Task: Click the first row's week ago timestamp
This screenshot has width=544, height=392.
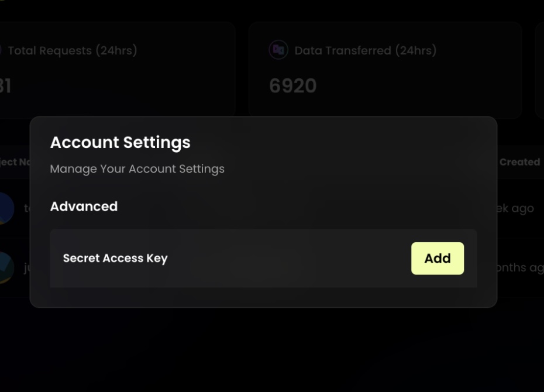Action: click(515, 208)
